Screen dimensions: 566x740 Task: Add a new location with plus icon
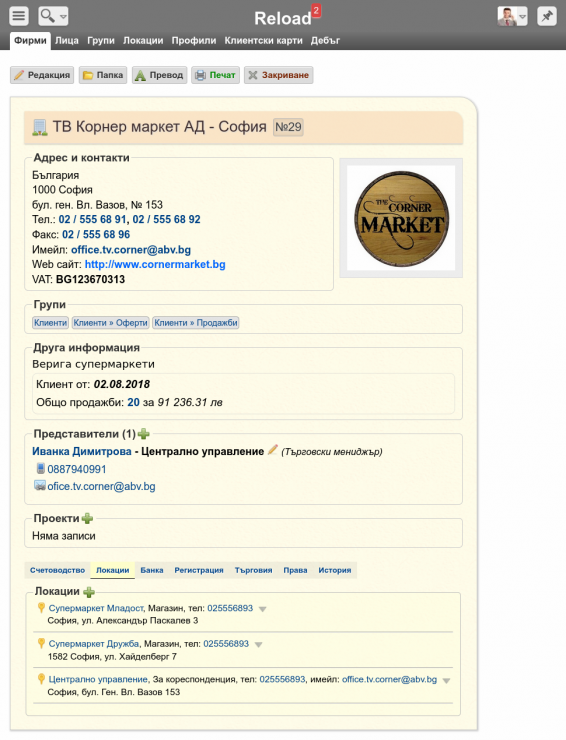(x=89, y=591)
